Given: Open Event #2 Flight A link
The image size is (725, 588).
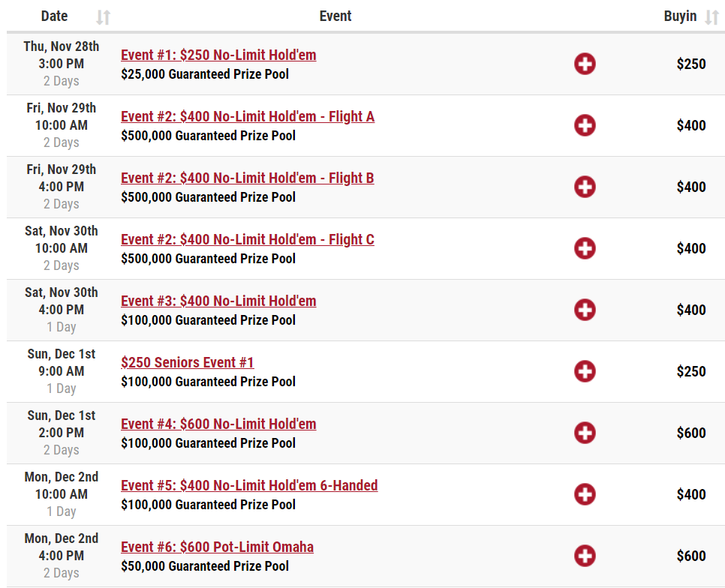Looking at the screenshot, I should pos(248,116).
